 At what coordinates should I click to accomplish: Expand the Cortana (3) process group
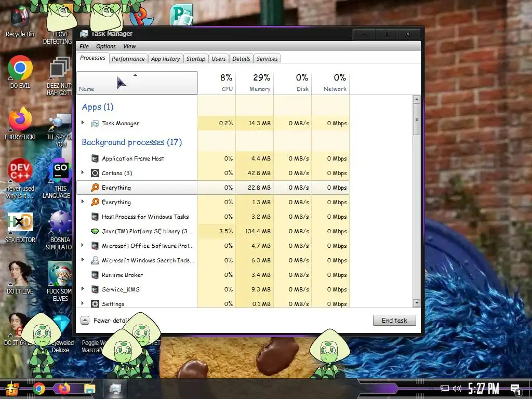83,172
